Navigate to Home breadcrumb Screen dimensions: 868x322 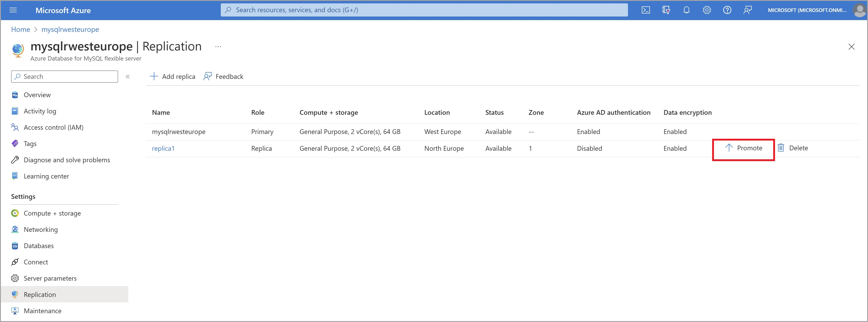[21, 30]
